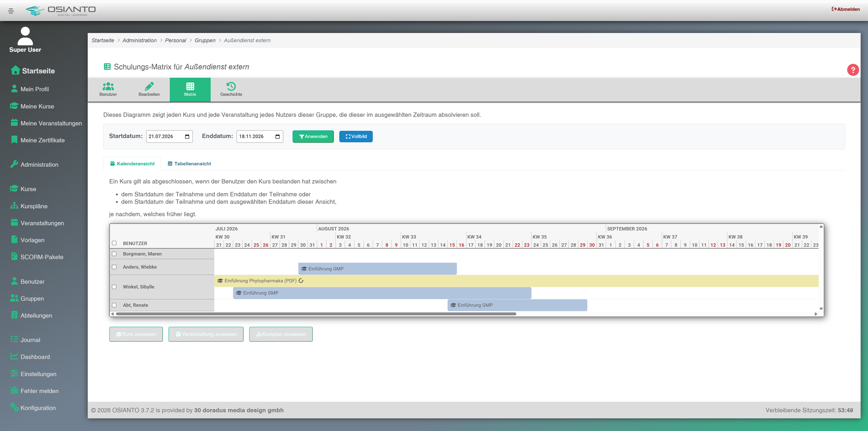
Task: Open Veranstaltungen in sidebar
Action: [37, 223]
